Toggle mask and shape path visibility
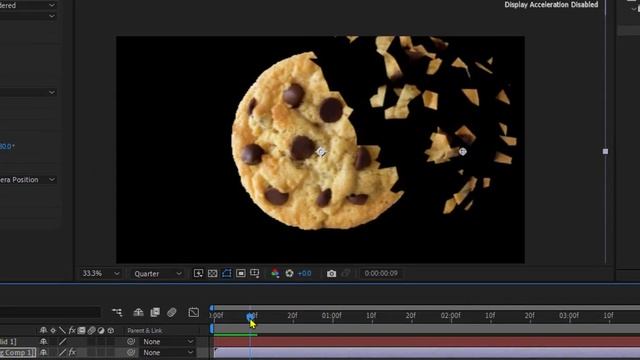This screenshot has height=360, width=640. pos(227,273)
